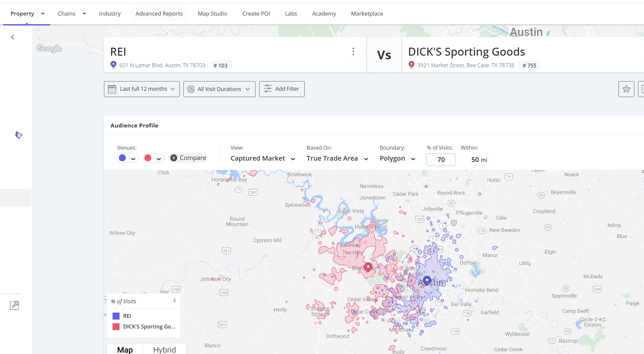The width and height of the screenshot is (644, 354).
Task: Open Advanced Reports
Action: pos(159,14)
